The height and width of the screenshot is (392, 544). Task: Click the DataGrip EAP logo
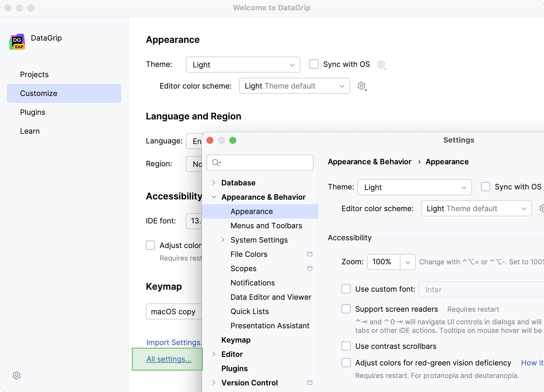click(x=17, y=42)
